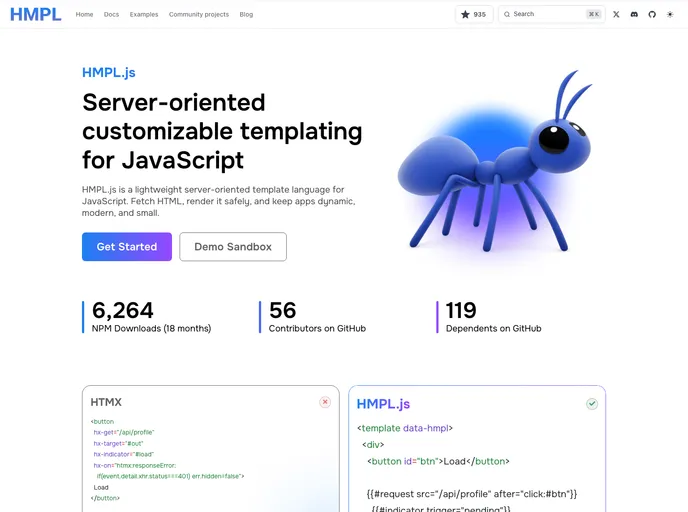The width and height of the screenshot is (688, 512).
Task: Click the magnifier icon in the search box
Action: 507,14
